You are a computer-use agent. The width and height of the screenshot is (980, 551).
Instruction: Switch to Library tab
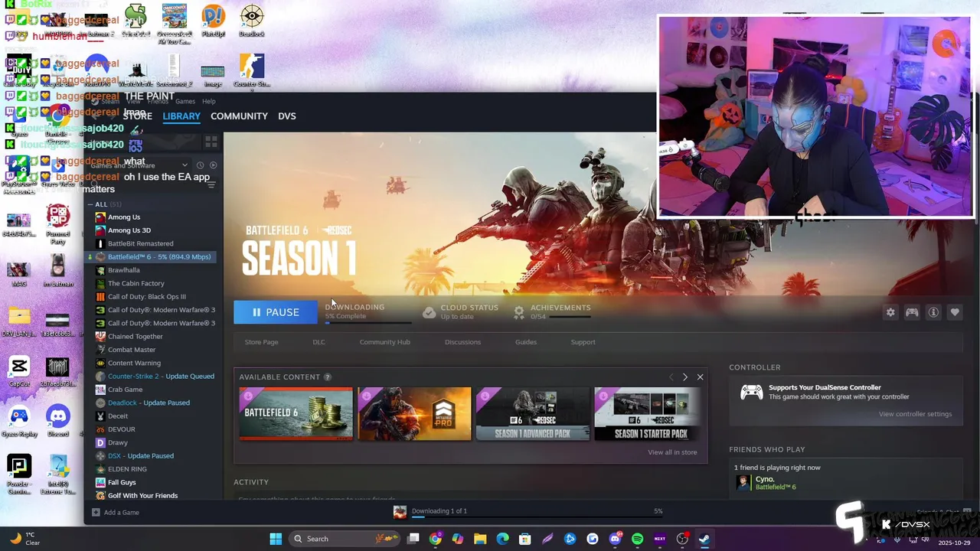tap(181, 116)
